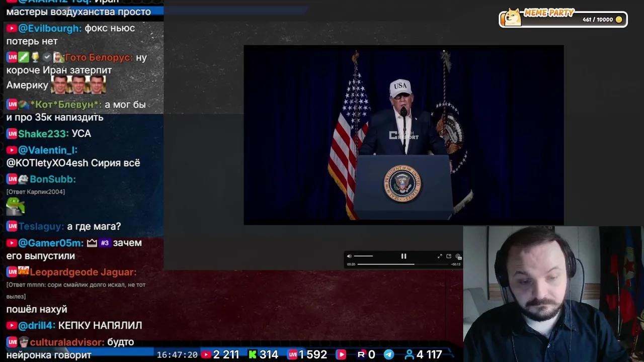
Task: Click the face emotes after Америку
Action: pos(78,84)
